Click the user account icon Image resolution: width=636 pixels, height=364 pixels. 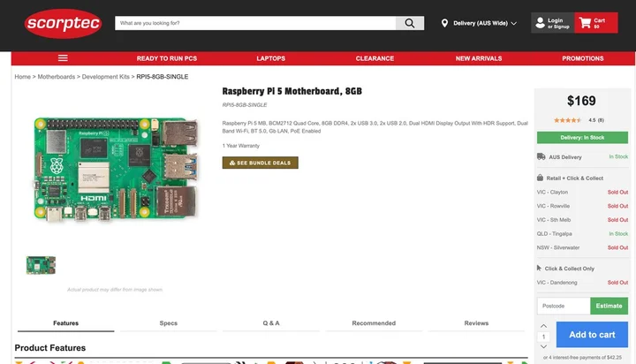point(539,23)
